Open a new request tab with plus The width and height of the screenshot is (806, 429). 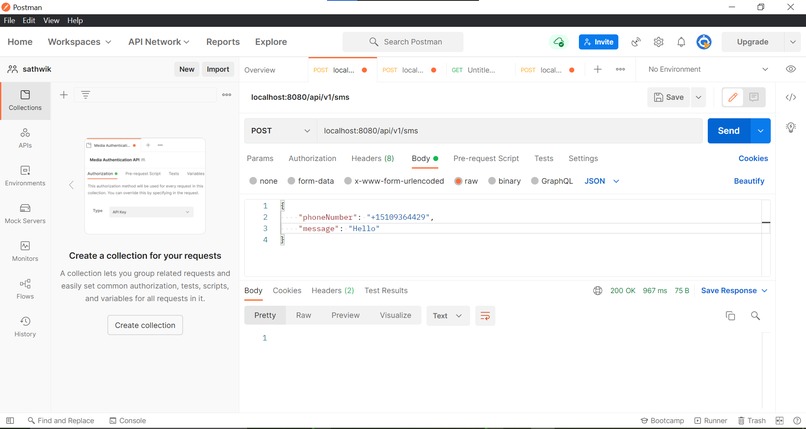pos(597,69)
